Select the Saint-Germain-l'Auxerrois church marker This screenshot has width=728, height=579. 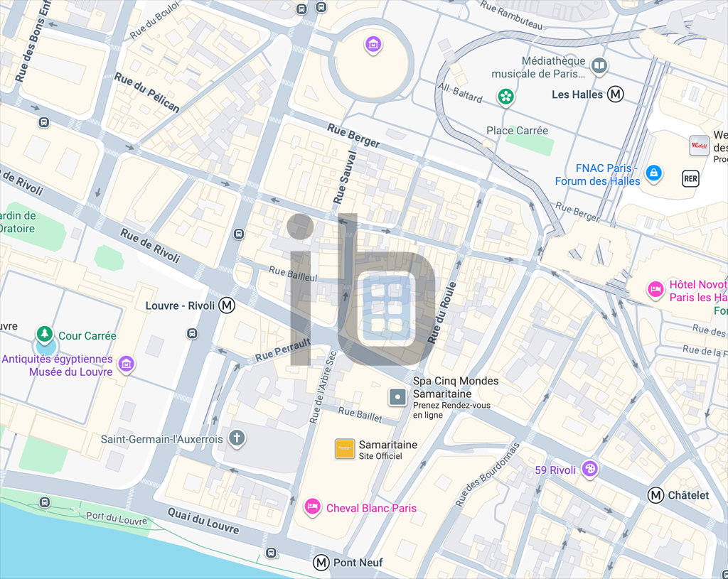click(237, 438)
